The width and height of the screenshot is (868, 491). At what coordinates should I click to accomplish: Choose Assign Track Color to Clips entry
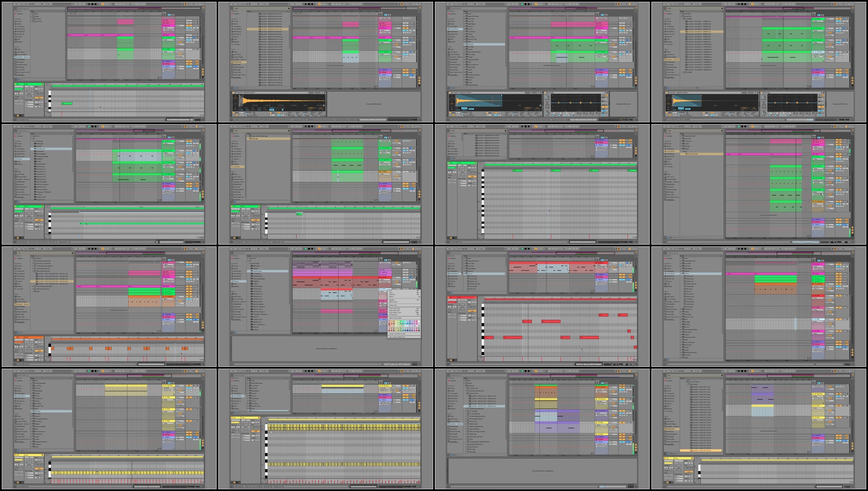tap(404, 334)
